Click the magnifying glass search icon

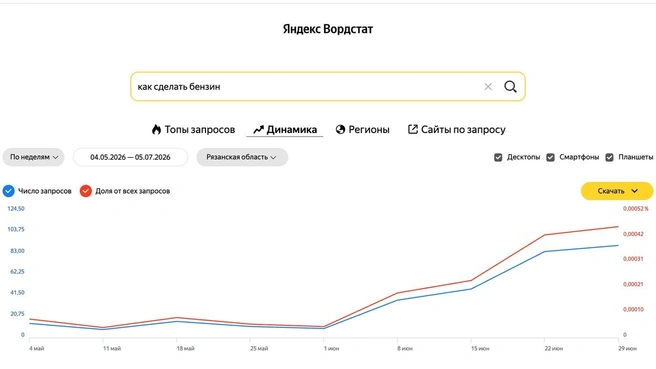coord(510,87)
